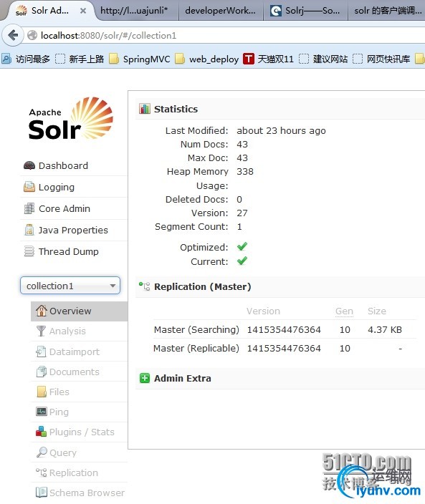425x504 pixels.
Task: Switch to the solr 的客户端调... tab
Action: pyautogui.click(x=388, y=11)
